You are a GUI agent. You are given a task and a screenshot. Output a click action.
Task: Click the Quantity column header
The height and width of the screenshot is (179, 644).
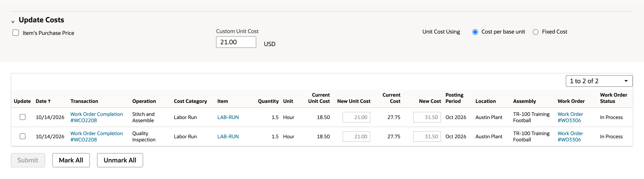pyautogui.click(x=268, y=101)
